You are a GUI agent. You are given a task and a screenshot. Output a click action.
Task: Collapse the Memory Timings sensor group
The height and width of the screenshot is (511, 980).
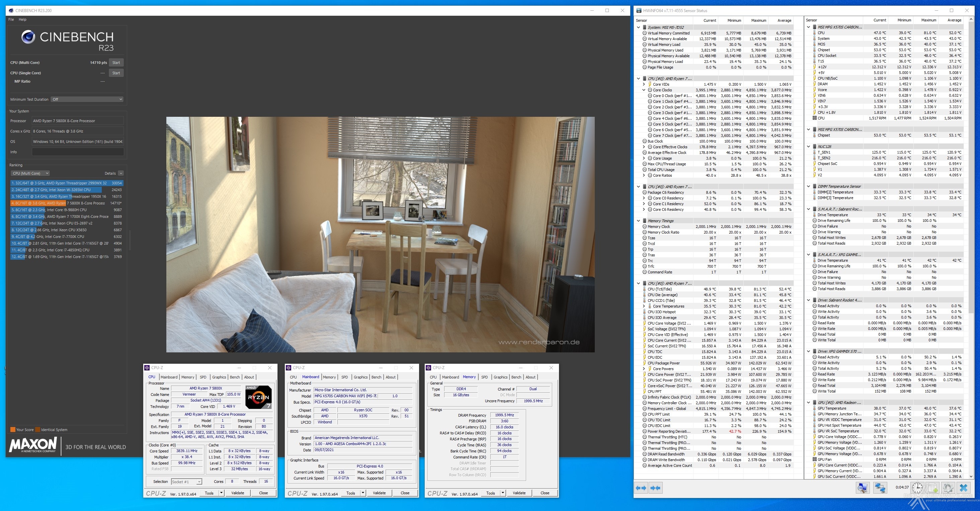pos(638,221)
